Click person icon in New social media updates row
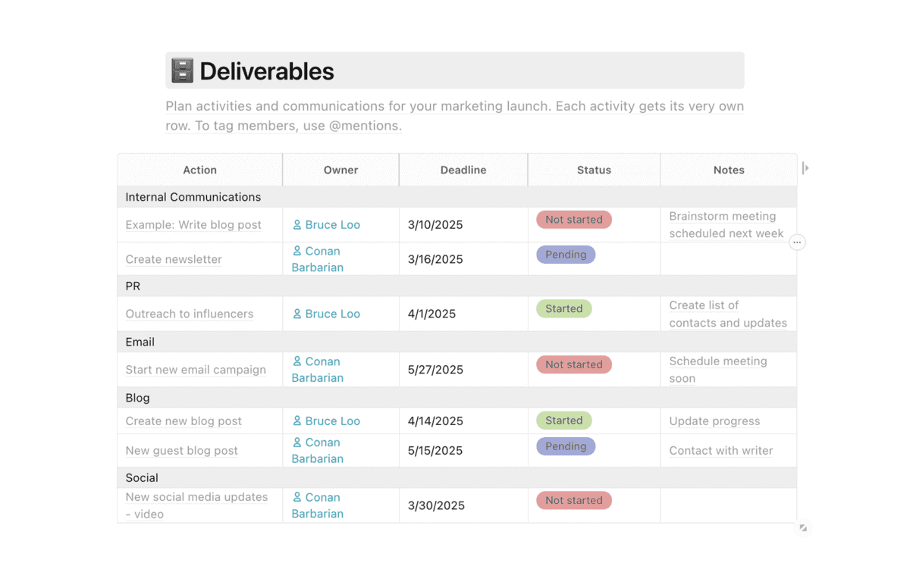Screen dimensions: 910x588 297,497
